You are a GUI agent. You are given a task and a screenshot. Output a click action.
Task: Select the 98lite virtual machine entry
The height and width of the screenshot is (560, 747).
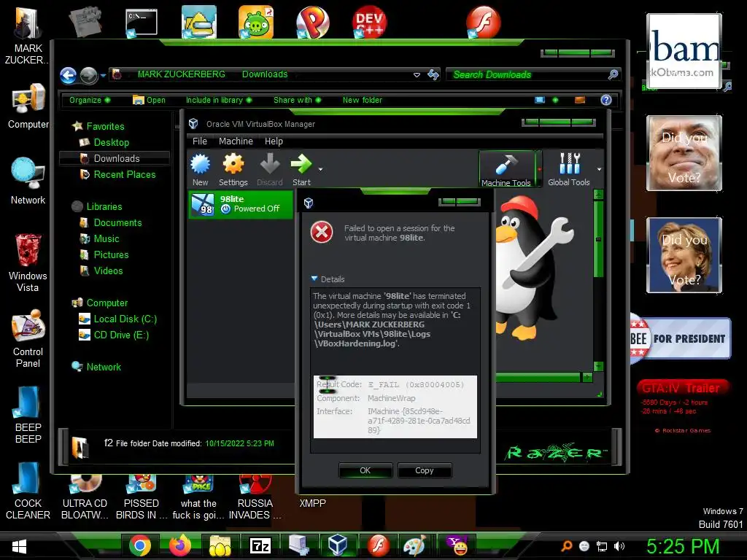[x=241, y=204]
